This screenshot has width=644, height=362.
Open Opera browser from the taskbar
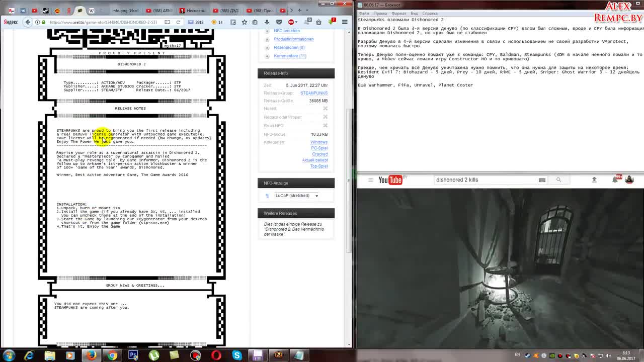(x=216, y=355)
